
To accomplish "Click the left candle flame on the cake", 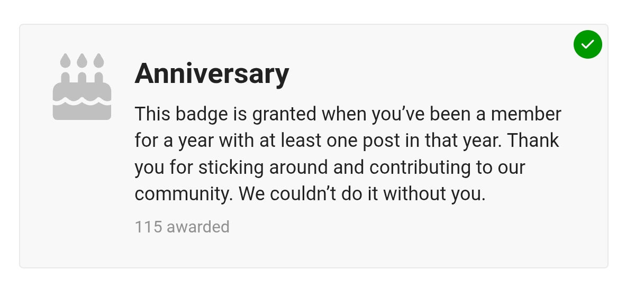I will (65, 61).
